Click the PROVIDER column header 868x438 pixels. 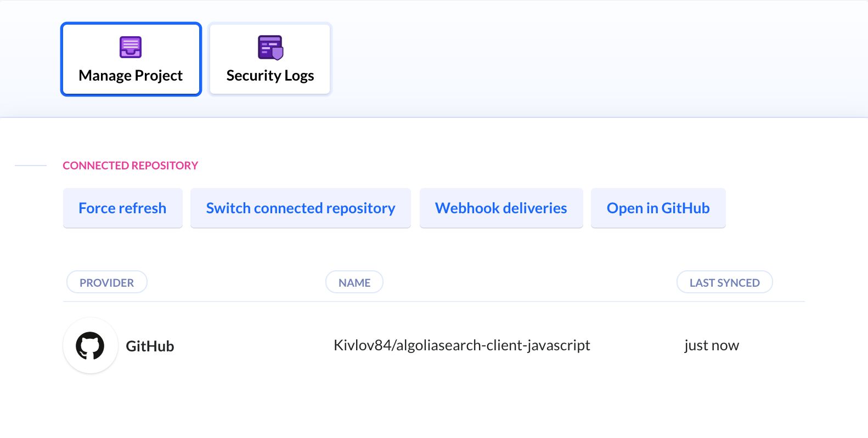[107, 282]
